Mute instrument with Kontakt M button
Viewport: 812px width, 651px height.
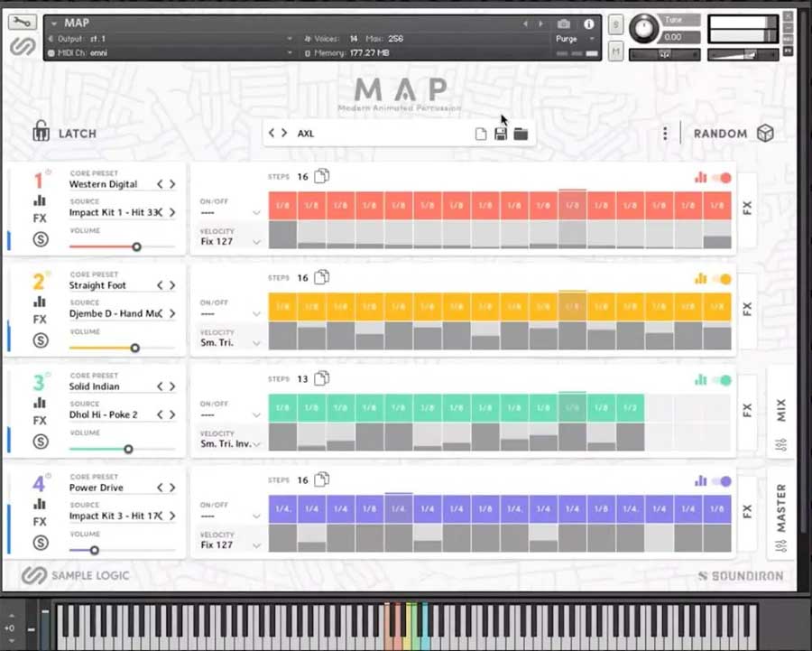(x=615, y=51)
